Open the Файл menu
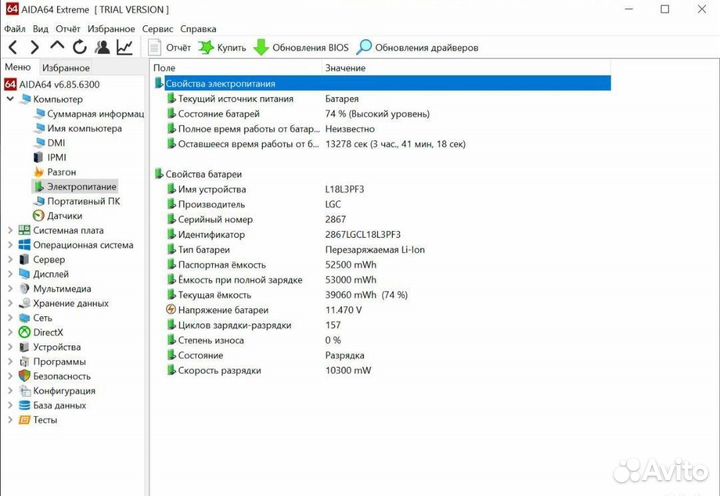Viewport: 720px width, 496px height. click(x=15, y=29)
